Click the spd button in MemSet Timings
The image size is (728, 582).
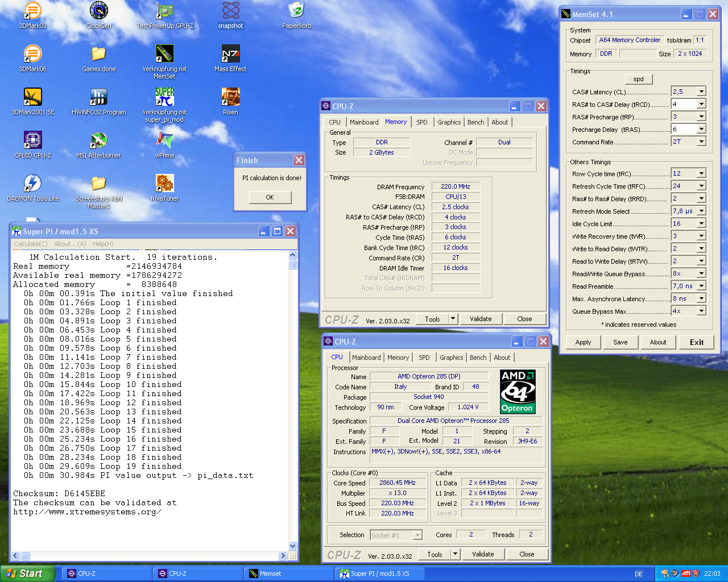click(638, 79)
